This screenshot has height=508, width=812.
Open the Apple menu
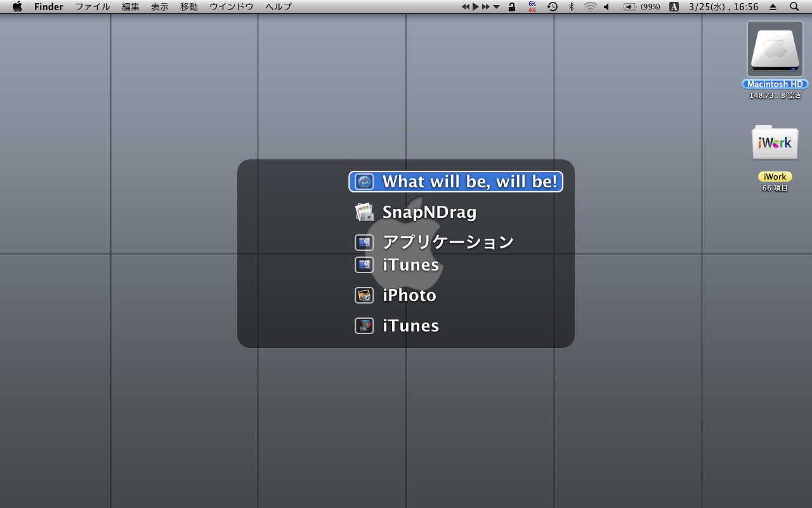[17, 6]
